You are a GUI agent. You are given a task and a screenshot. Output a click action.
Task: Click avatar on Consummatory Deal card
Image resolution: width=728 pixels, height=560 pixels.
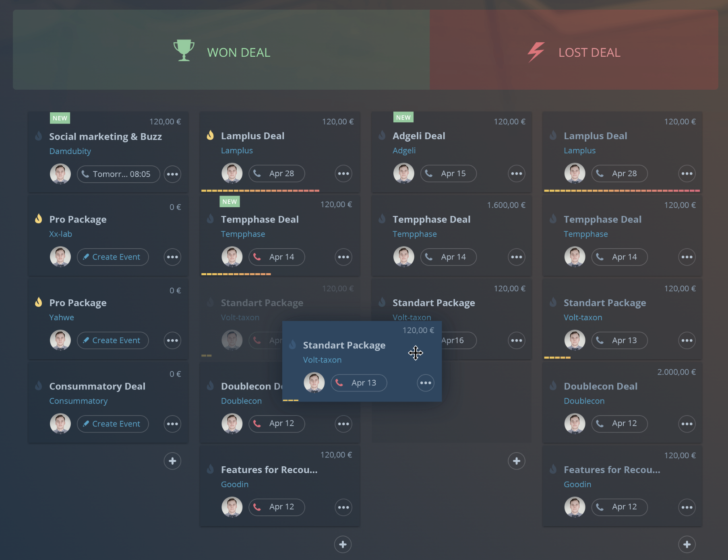(x=60, y=424)
